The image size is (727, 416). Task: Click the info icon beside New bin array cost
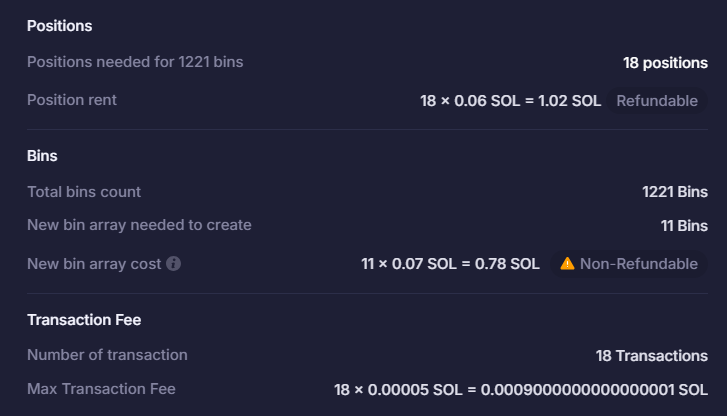(x=174, y=264)
